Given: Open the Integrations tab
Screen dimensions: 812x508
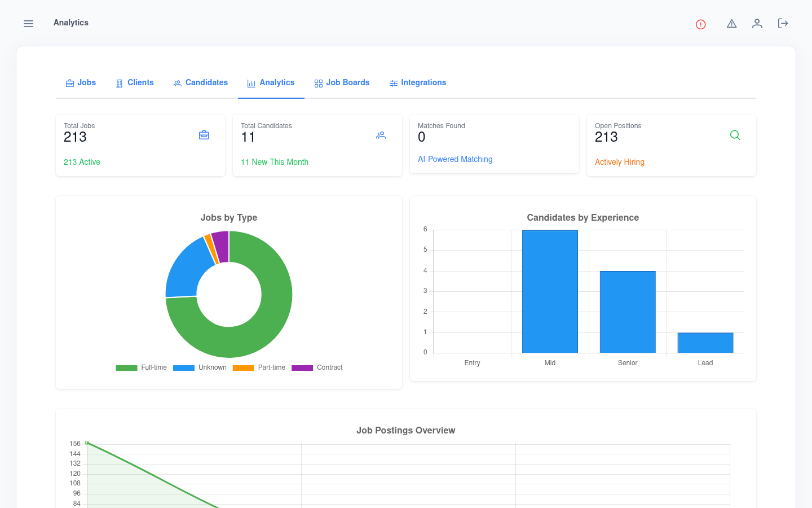Looking at the screenshot, I should point(418,82).
